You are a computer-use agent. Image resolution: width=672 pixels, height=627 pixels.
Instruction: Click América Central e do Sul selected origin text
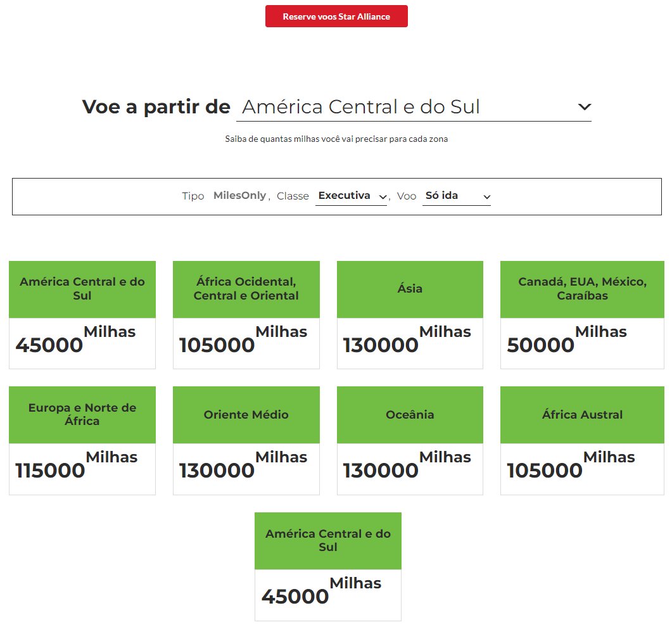[x=361, y=107]
